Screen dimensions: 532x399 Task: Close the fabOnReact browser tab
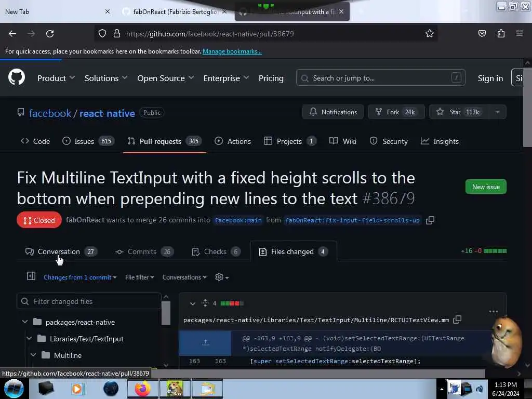224,11
